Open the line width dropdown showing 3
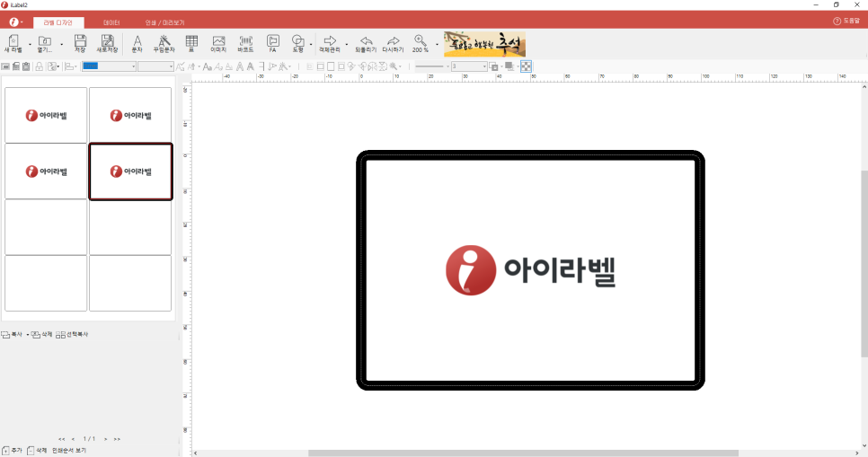 [469, 66]
